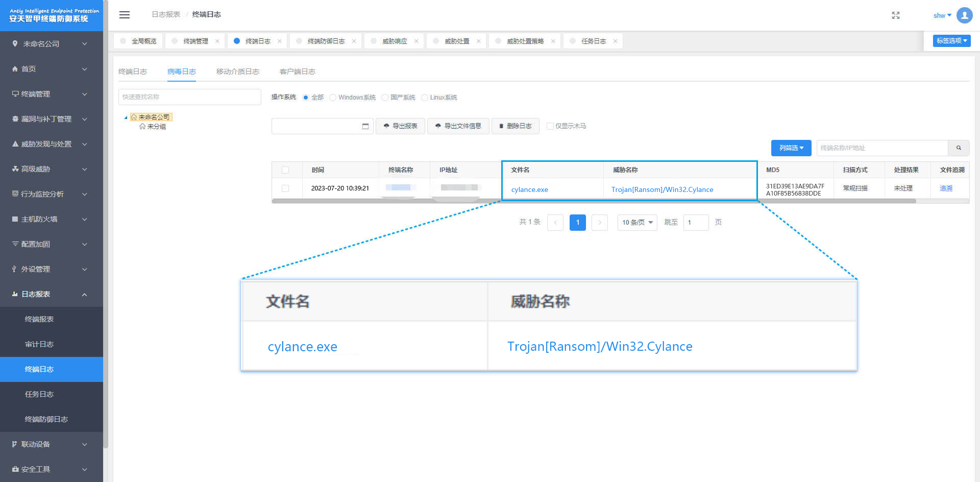Image resolution: width=980 pixels, height=482 pixels.
Task: Expand the 高级威胁 sidebar menu
Action: [x=52, y=169]
